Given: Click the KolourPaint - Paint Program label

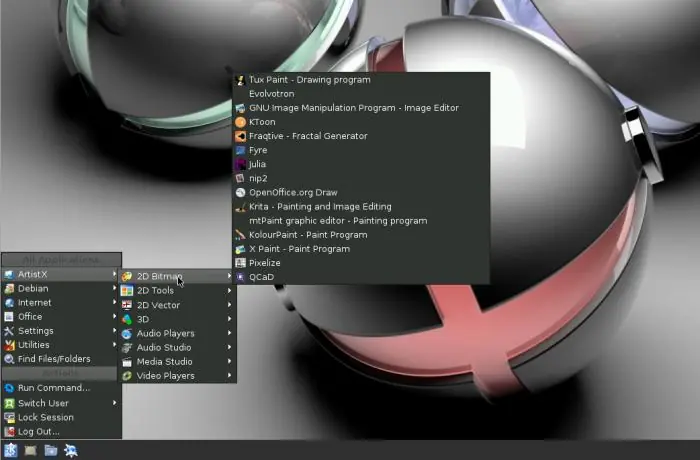Looking at the screenshot, I should click(x=308, y=235).
